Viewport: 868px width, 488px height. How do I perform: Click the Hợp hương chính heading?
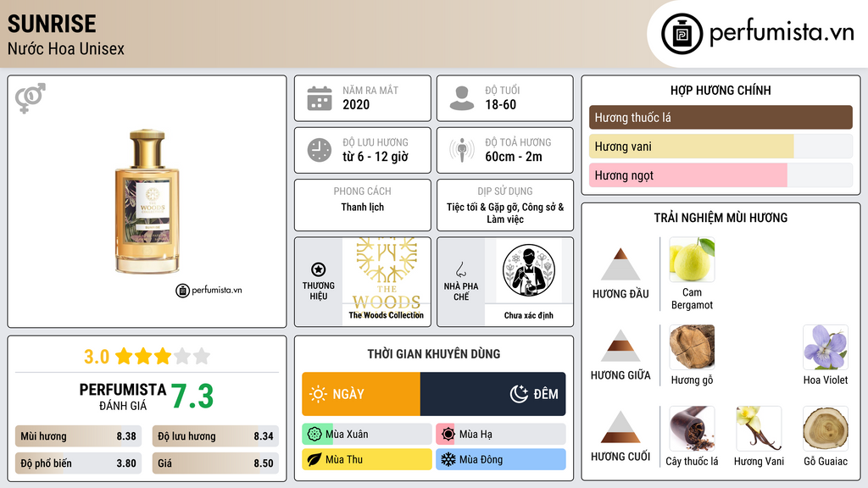pyautogui.click(x=721, y=90)
